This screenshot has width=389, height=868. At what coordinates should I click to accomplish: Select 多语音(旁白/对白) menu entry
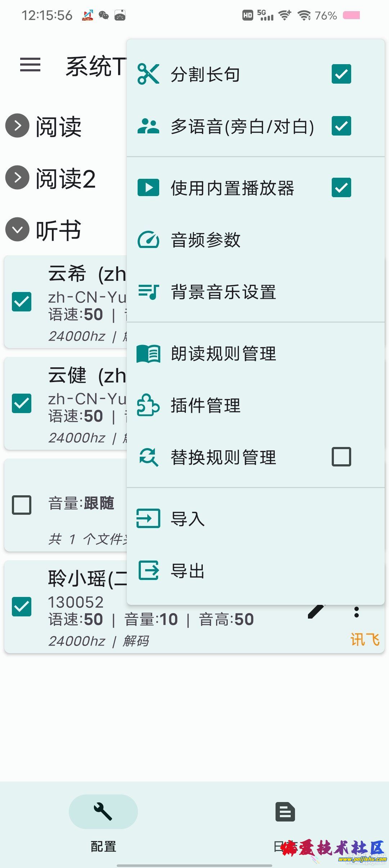(x=242, y=127)
